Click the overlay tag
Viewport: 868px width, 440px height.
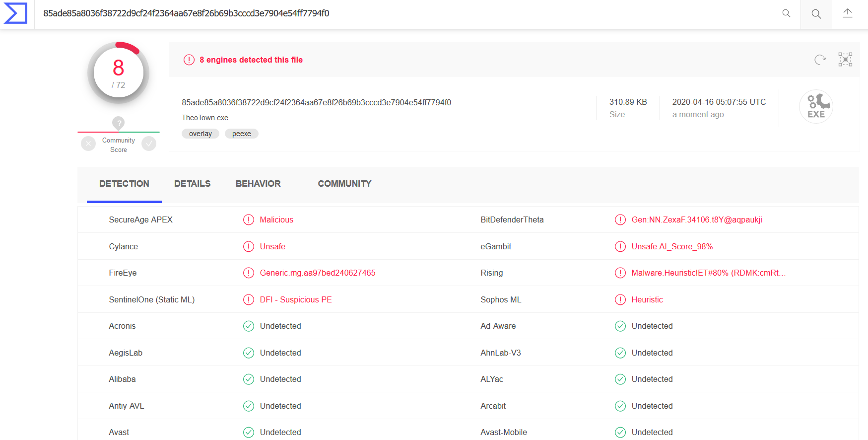[x=200, y=134]
